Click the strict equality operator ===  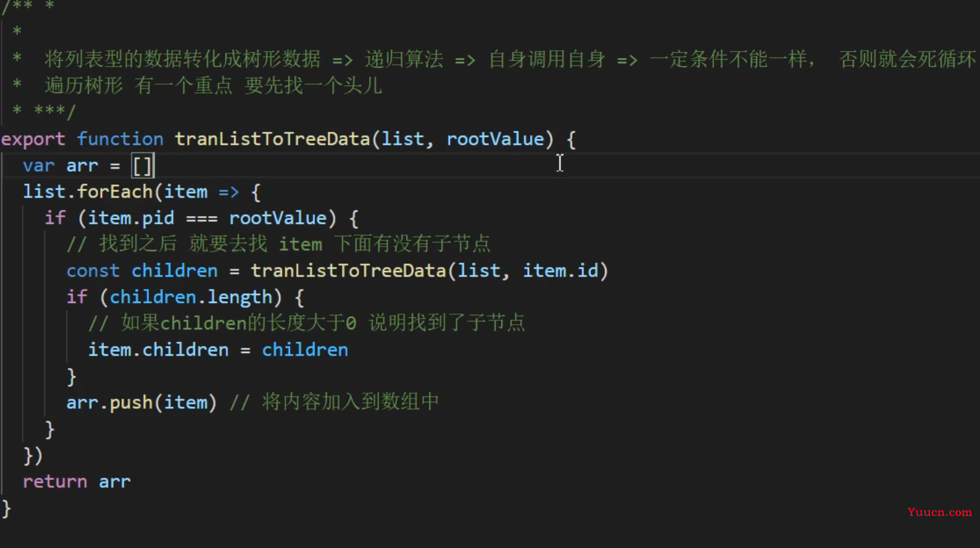click(202, 219)
